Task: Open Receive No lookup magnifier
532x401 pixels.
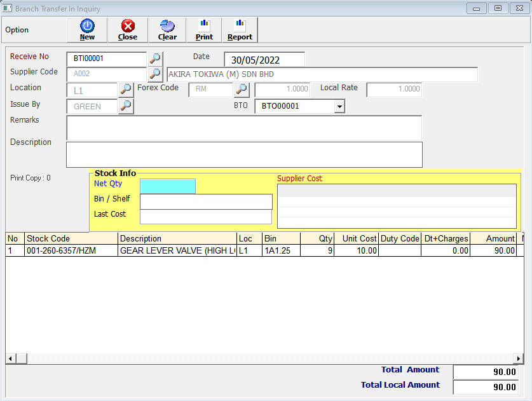Action: 155,58
